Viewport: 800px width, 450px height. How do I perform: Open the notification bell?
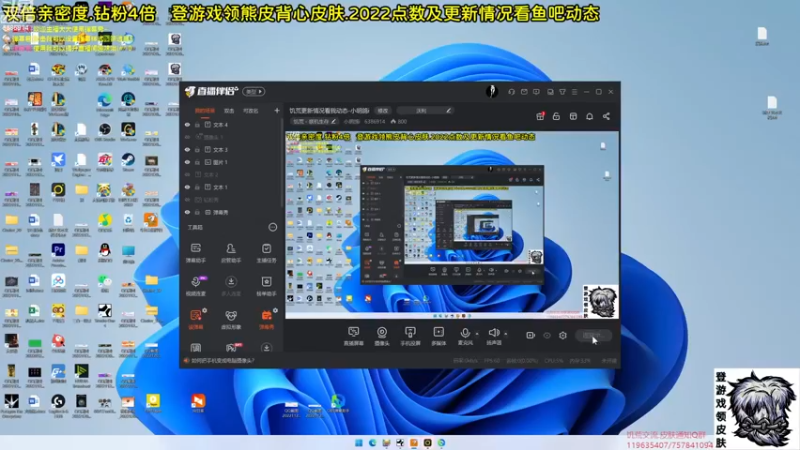pyautogui.click(x=589, y=116)
